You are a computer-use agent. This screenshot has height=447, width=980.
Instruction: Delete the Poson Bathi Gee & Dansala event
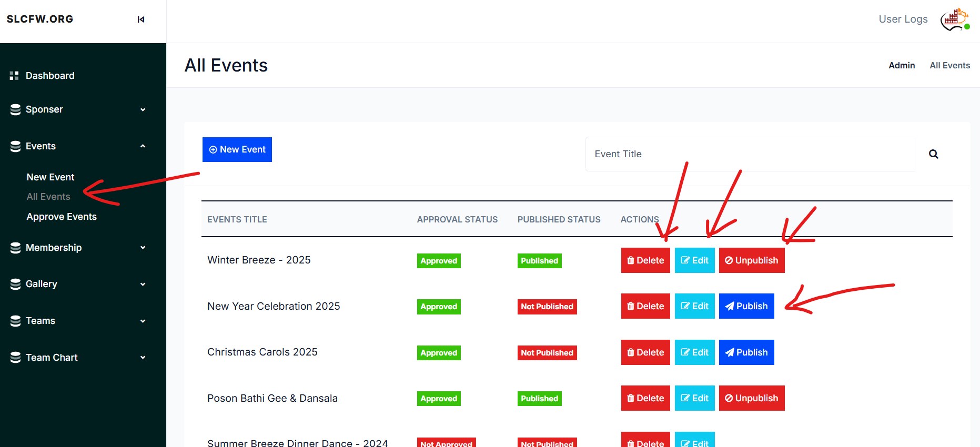coord(645,398)
